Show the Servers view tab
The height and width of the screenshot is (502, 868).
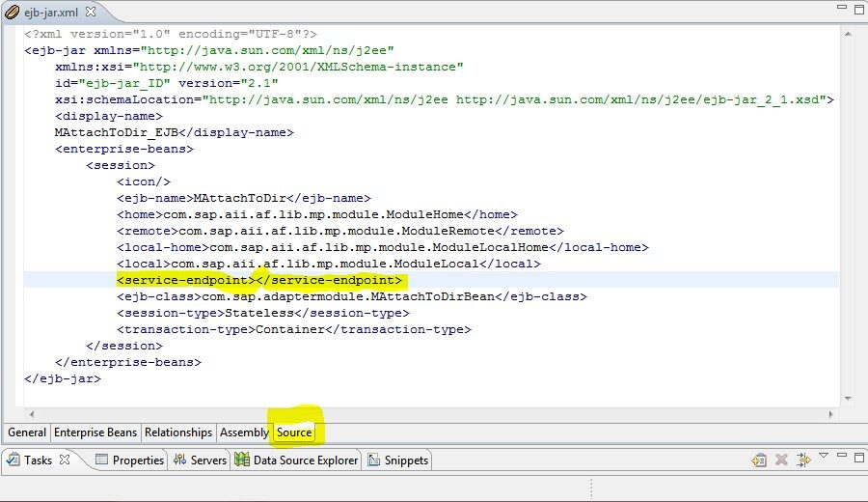pos(201,460)
